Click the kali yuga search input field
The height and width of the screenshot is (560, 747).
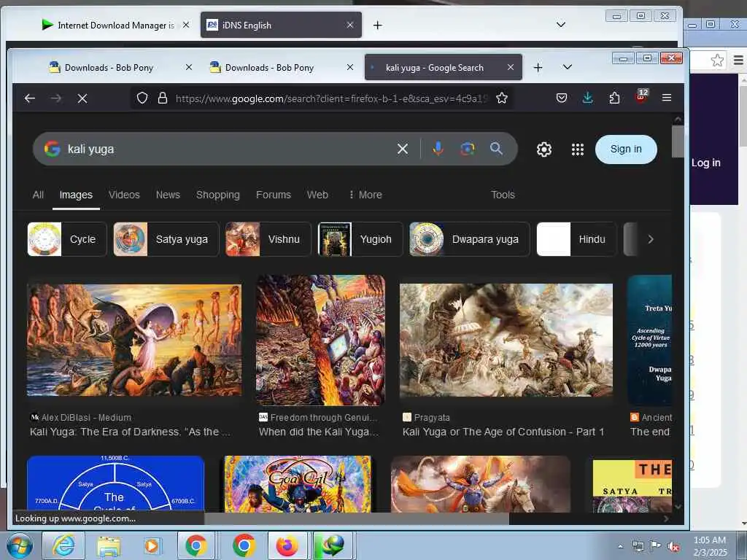point(228,149)
